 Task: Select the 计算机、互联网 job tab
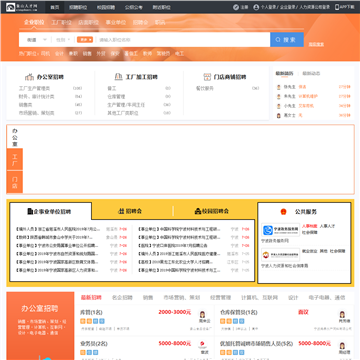pyautogui.click(x=259, y=298)
